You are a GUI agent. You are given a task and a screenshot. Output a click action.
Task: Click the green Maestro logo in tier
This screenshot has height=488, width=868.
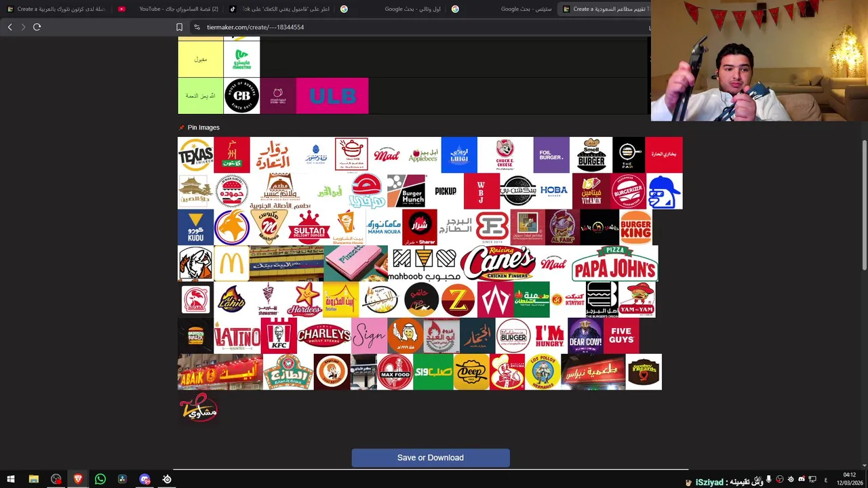[241, 58]
